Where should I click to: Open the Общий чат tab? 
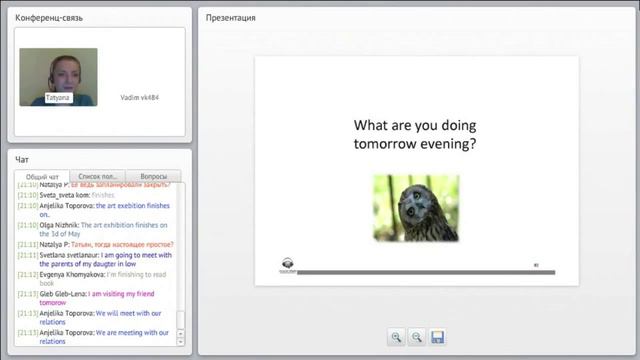(x=42, y=177)
